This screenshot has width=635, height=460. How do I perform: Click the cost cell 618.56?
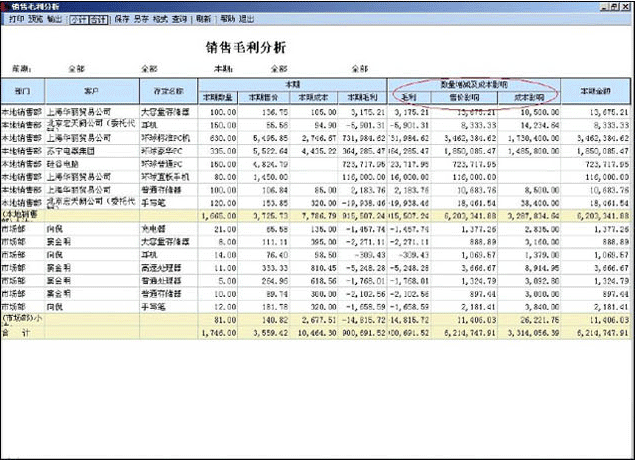point(313,281)
